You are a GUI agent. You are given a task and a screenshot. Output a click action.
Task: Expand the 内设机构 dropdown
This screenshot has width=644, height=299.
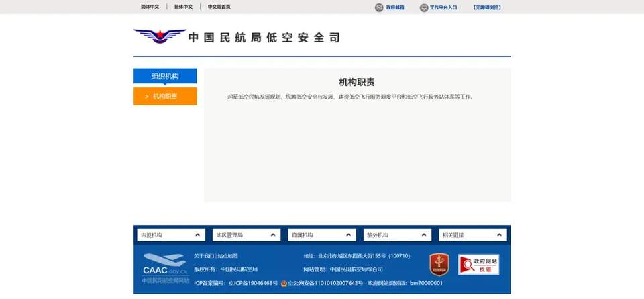(x=171, y=235)
